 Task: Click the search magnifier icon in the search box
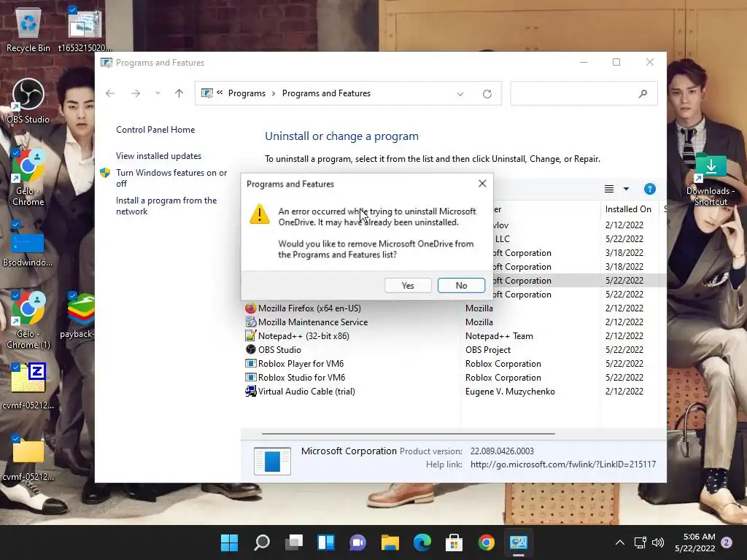[643, 94]
